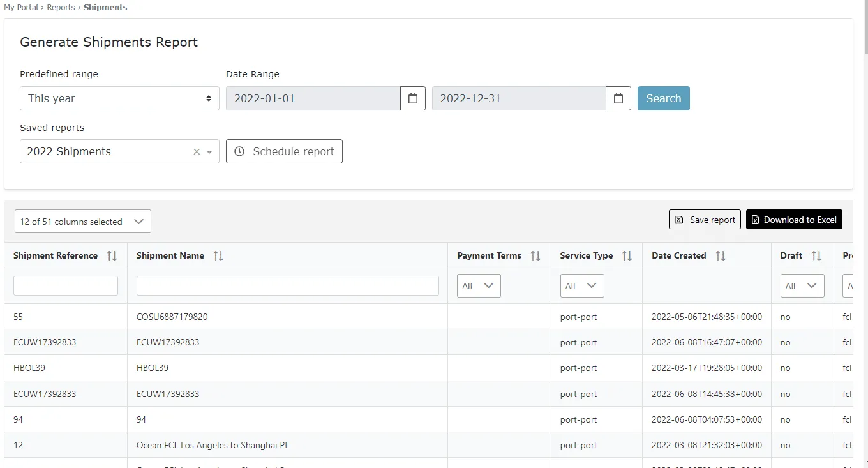The height and width of the screenshot is (468, 868).
Task: Focus the Shipment Name filter field
Action: [x=288, y=285]
